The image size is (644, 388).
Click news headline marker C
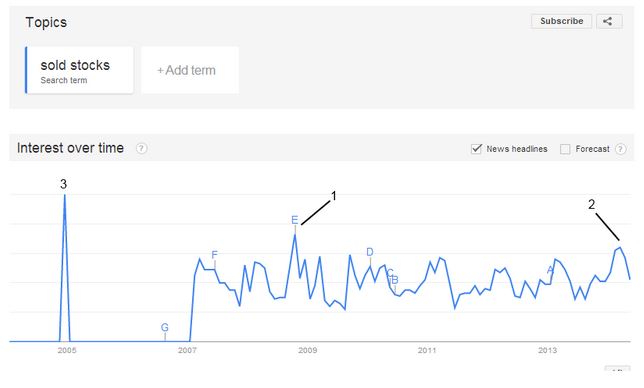coord(390,273)
